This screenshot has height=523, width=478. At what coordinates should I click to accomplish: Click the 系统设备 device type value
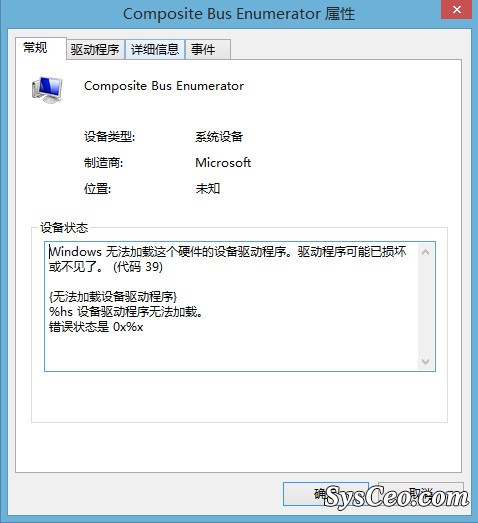click(219, 137)
